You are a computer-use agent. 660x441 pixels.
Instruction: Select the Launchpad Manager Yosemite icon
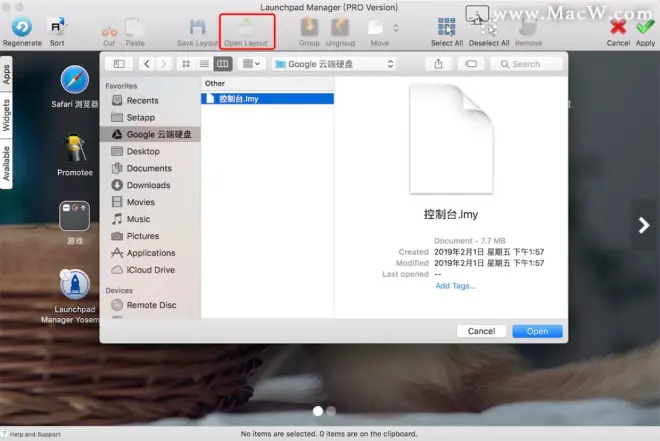pyautogui.click(x=75, y=284)
